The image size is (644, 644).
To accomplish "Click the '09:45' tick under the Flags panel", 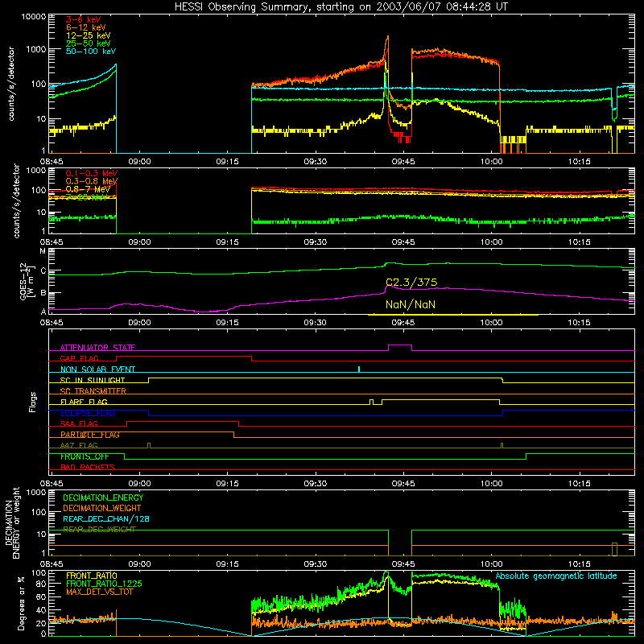I will 403,484.
